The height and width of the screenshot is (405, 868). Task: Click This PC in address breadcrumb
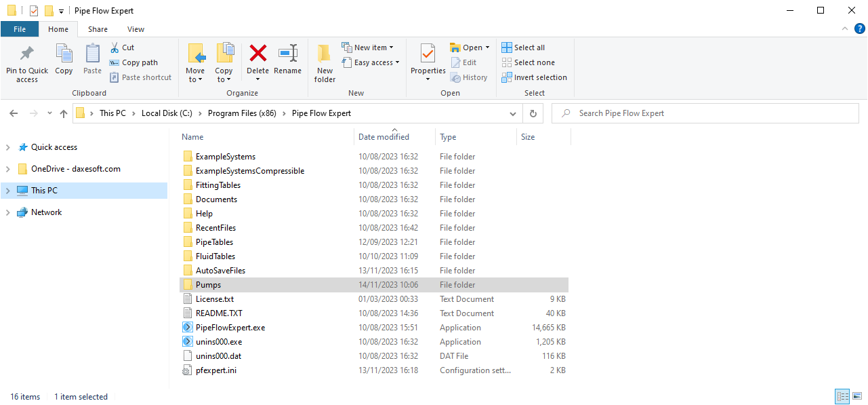[112, 113]
